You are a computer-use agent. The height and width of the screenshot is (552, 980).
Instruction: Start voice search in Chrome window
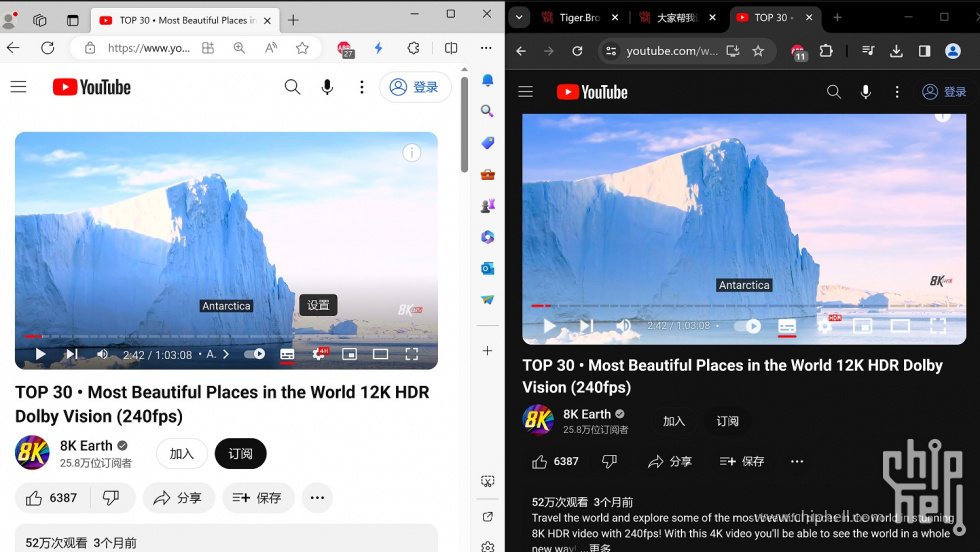pos(866,92)
